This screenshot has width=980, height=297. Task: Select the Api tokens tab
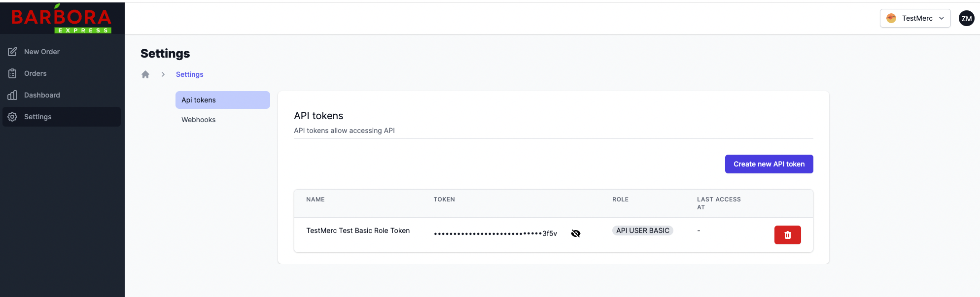pos(222,100)
